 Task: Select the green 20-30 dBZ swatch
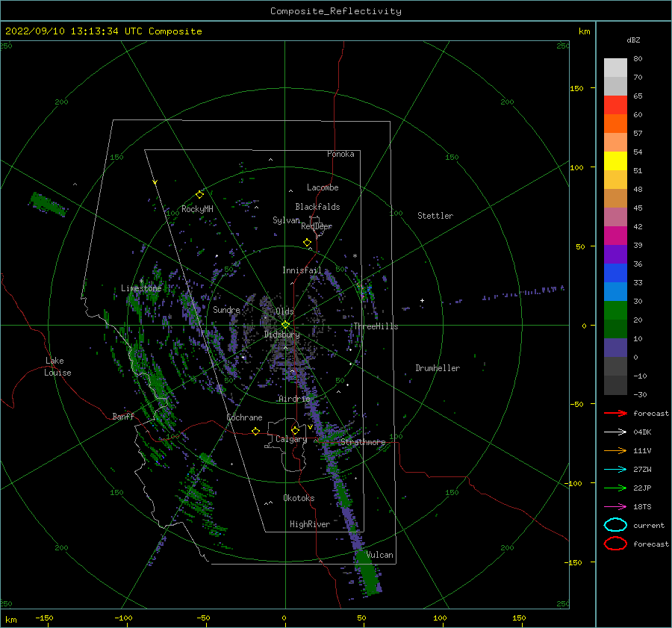[615, 311]
